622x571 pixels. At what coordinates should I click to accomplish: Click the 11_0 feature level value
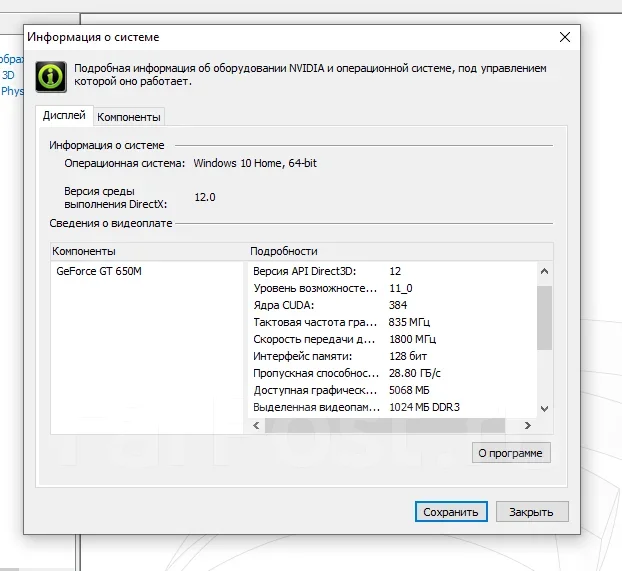click(x=401, y=288)
